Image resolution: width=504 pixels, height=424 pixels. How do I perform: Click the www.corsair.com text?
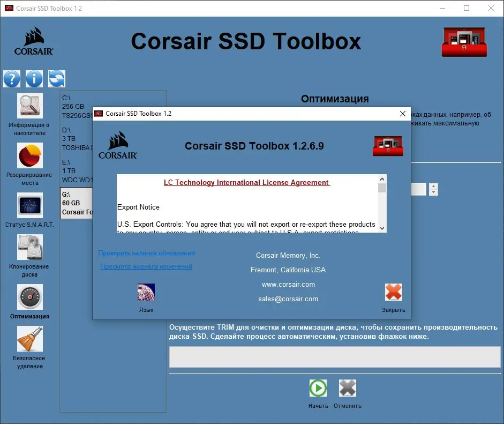click(x=288, y=285)
